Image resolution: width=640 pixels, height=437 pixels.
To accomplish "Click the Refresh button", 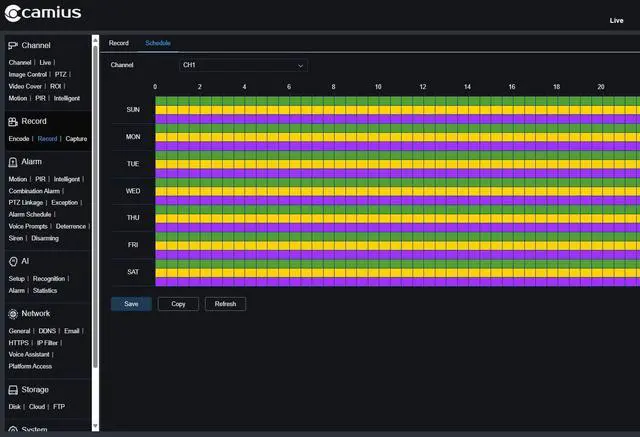I will pos(225,304).
